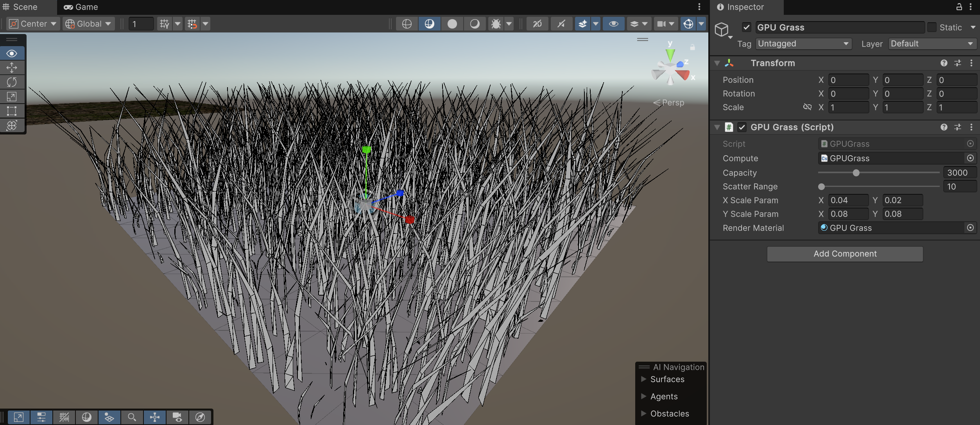Uncheck the GPU Grass active checkbox
Viewport: 980px width, 425px height.
(746, 27)
